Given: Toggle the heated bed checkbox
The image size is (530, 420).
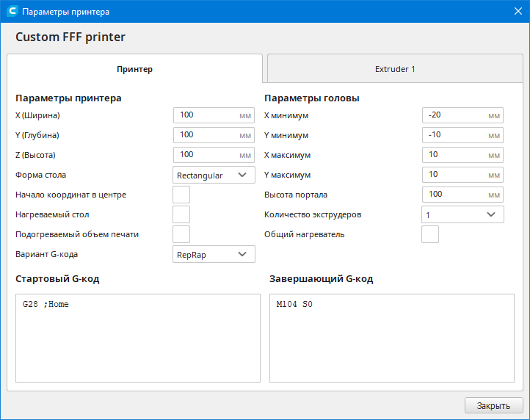Looking at the screenshot, I should click(181, 214).
